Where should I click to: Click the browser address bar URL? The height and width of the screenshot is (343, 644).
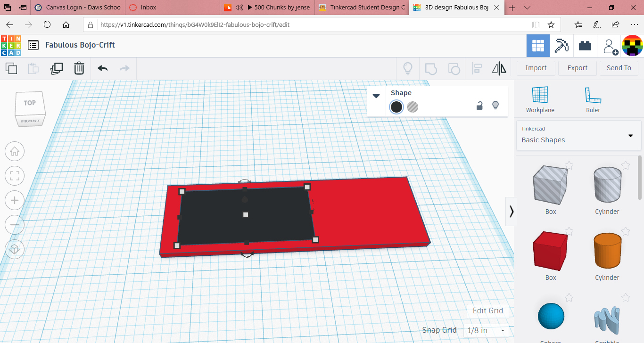point(195,25)
